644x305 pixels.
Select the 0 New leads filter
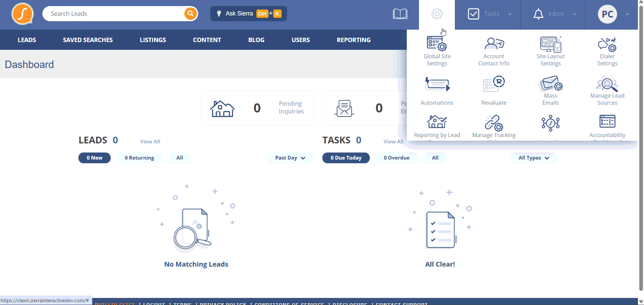pos(95,158)
